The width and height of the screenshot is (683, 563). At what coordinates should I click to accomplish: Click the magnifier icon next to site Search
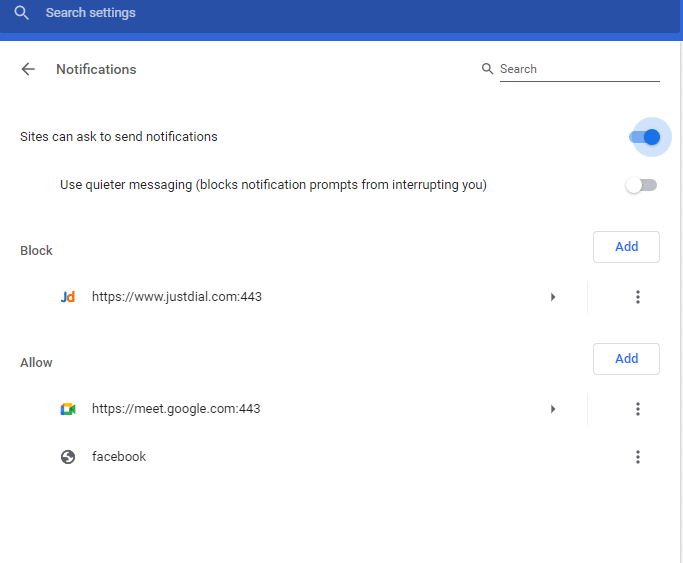tap(488, 69)
